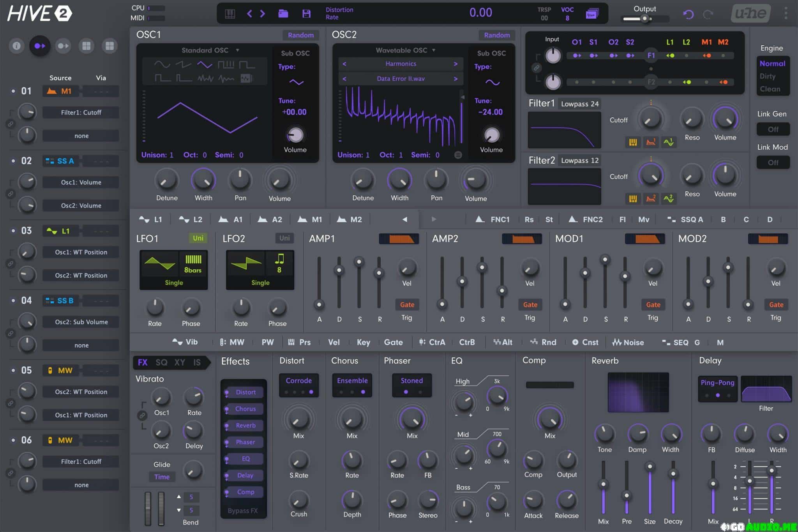The width and height of the screenshot is (798, 532).
Task: Adjust Output volume slider
Action: tap(645, 18)
